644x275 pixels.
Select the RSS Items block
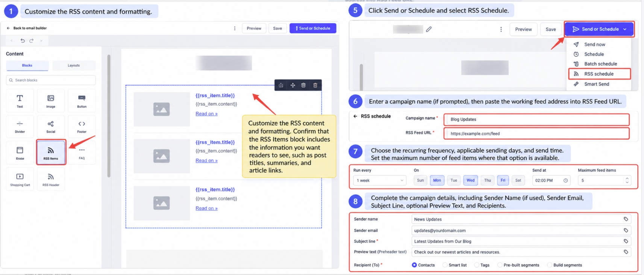point(51,152)
